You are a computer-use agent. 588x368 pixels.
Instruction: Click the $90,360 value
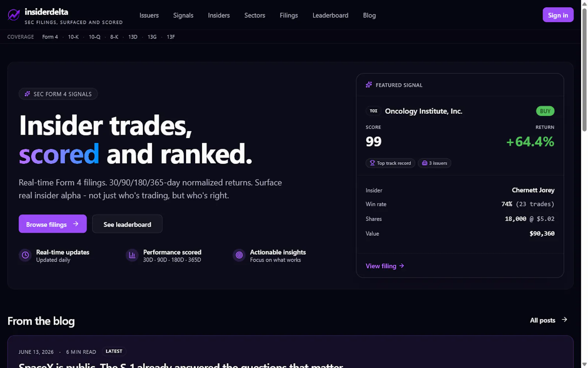point(542,233)
